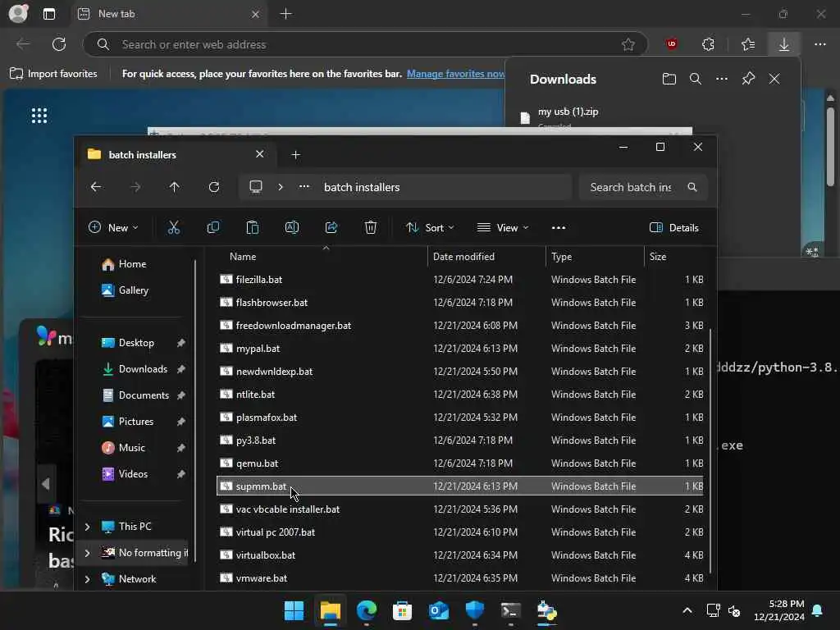The image size is (840, 630).
Task: Open the View dropdown in Explorer
Action: tap(503, 228)
